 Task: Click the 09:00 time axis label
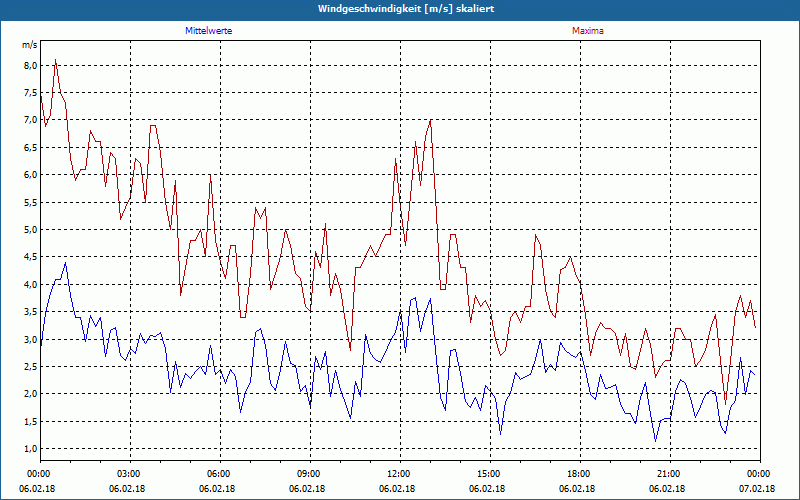pyautogui.click(x=310, y=474)
